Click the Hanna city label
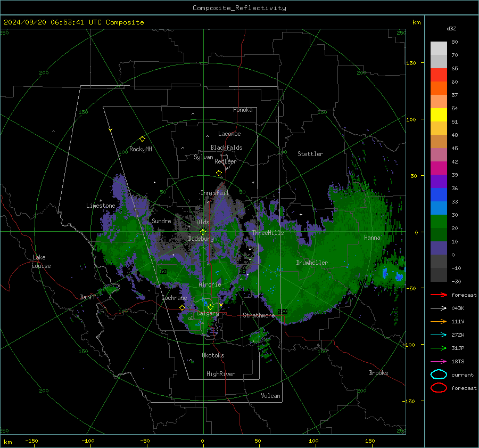This screenshot has height=448, width=479. click(x=372, y=238)
